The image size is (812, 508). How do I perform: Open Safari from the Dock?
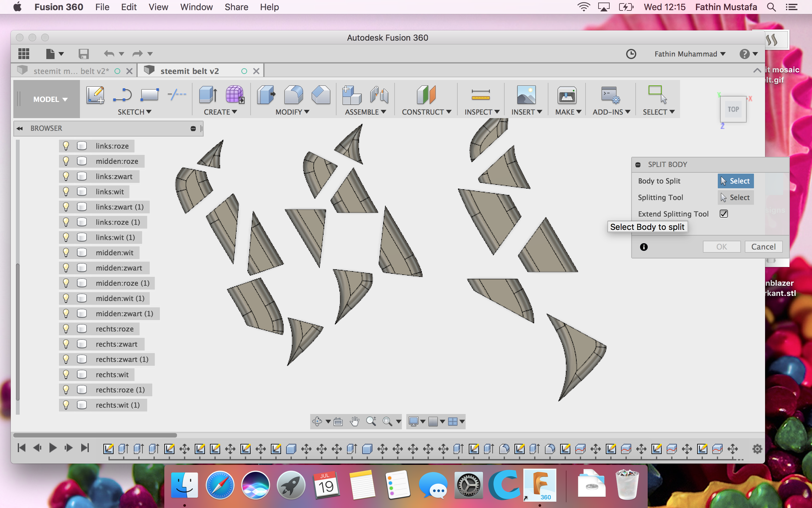(x=220, y=485)
